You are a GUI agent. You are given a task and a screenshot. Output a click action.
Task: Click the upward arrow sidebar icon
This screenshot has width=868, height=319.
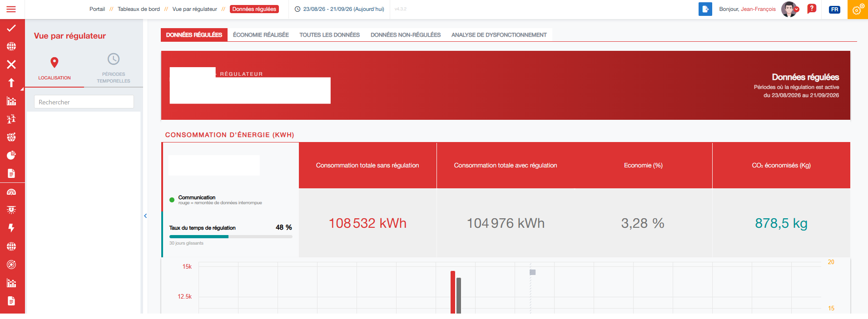[11, 83]
